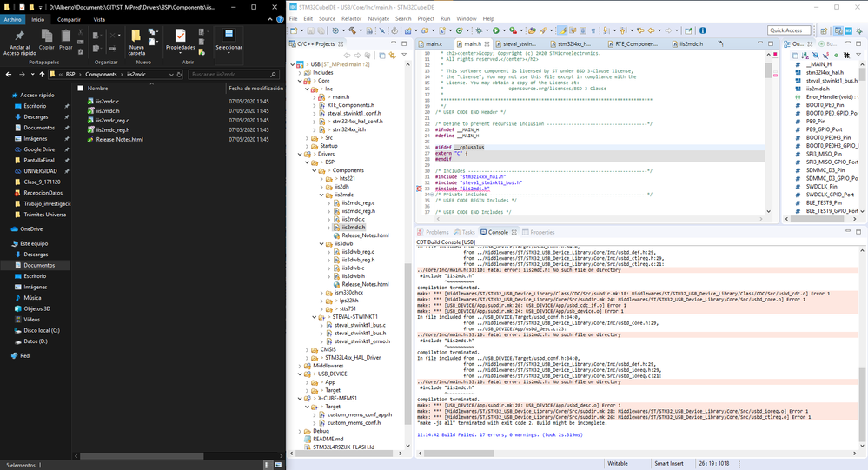Viewport: 868px width, 470px height.
Task: Click the Debug bug icon in toolbar
Action: (479, 30)
